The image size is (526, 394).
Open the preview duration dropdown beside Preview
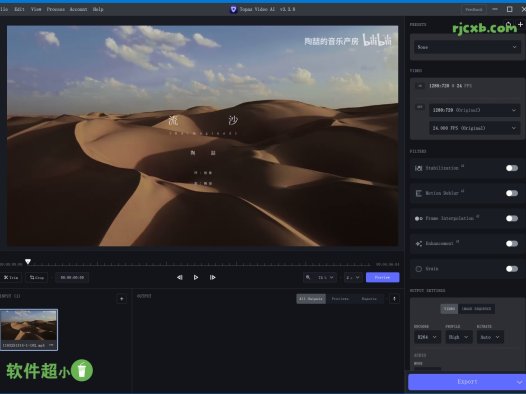(x=353, y=277)
